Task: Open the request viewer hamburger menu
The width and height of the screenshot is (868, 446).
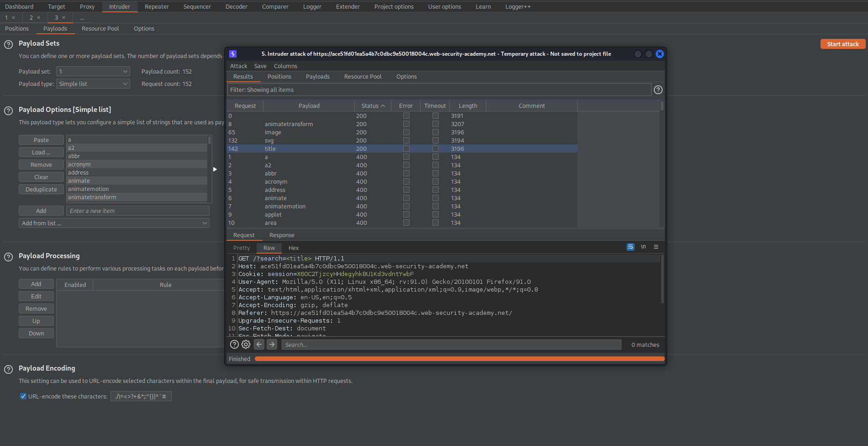Action: (656, 247)
